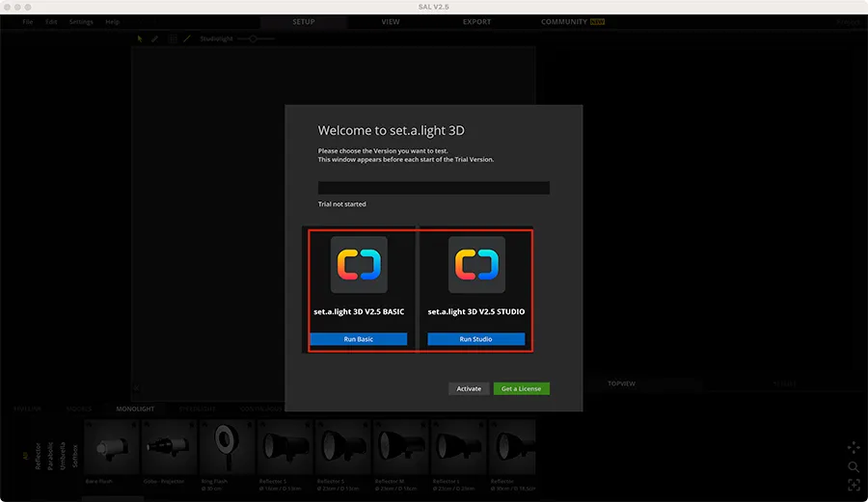Switch to the SETUP tab
This screenshot has height=502, width=868.
(x=304, y=22)
